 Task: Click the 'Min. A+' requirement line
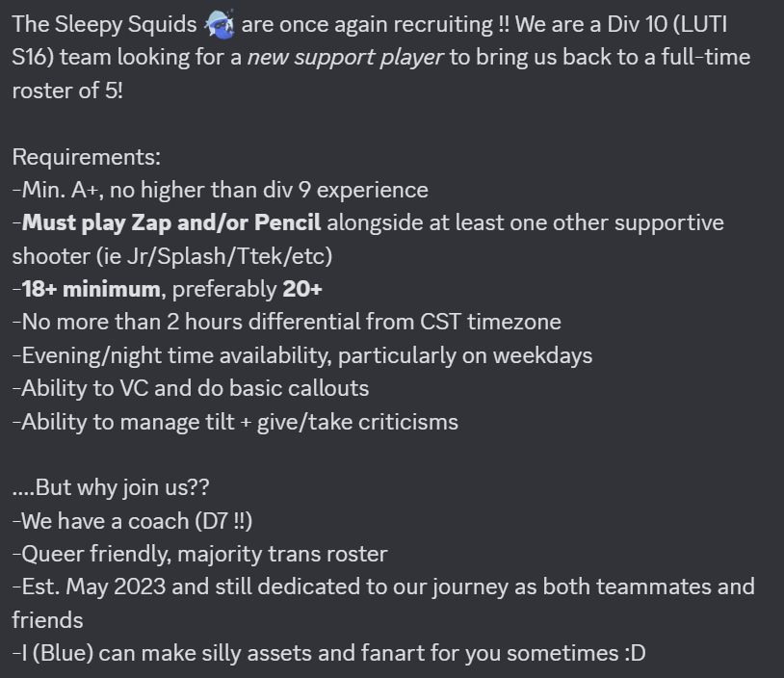click(x=220, y=190)
